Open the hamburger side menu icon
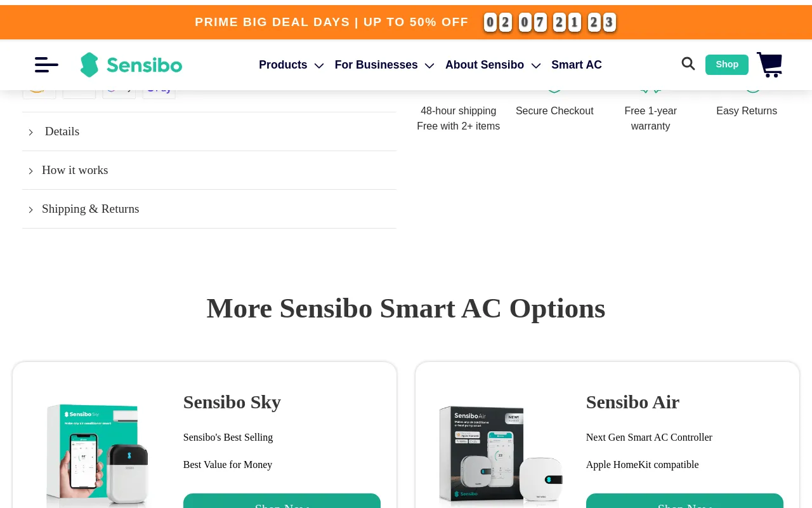This screenshot has height=508, width=812. pyautogui.click(x=46, y=65)
